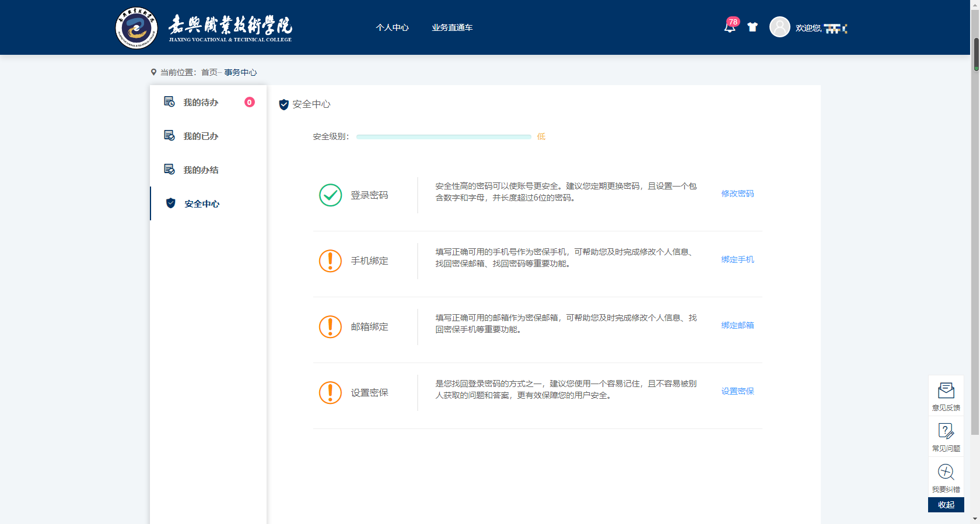Click the 绑定邮箱 link

pos(737,325)
